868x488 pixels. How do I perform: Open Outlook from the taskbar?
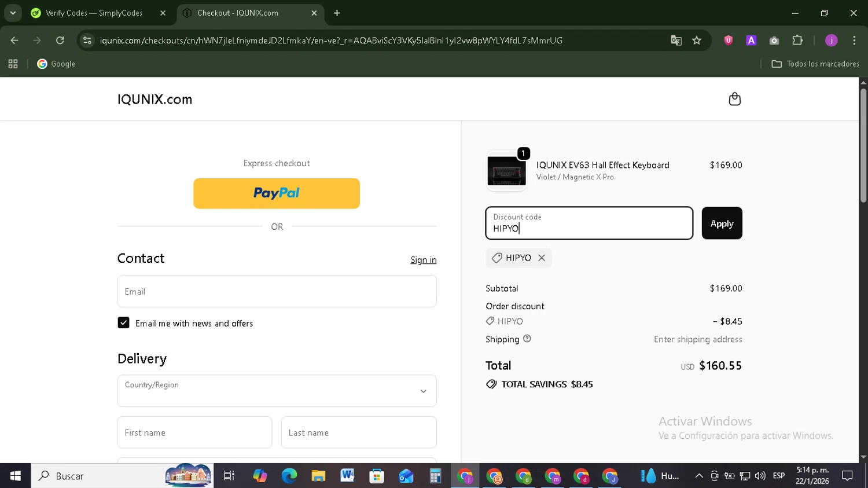[x=406, y=476]
